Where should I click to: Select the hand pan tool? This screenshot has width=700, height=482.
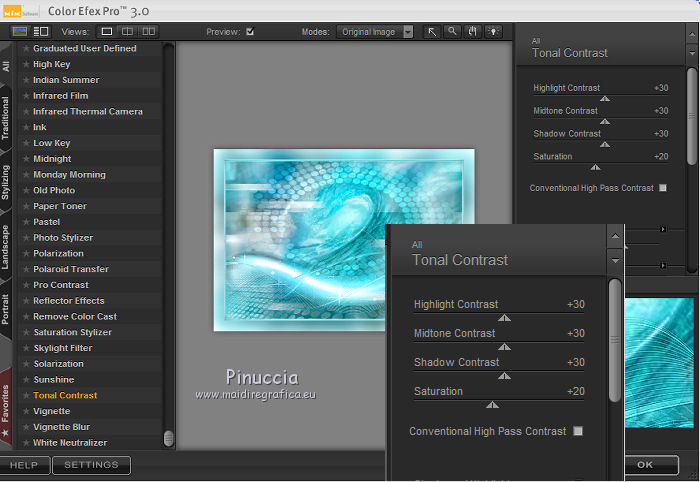tap(473, 32)
